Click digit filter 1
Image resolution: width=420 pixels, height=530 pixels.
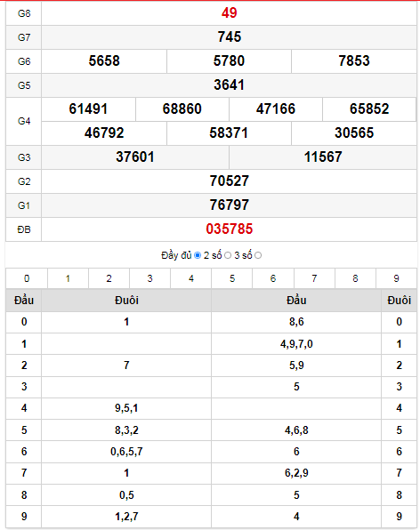[68, 278]
